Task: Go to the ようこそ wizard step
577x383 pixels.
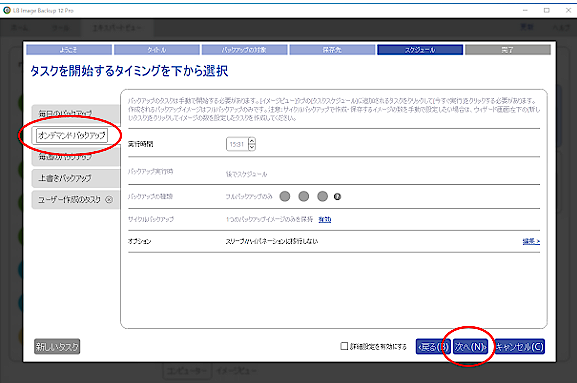Action: tap(69, 50)
